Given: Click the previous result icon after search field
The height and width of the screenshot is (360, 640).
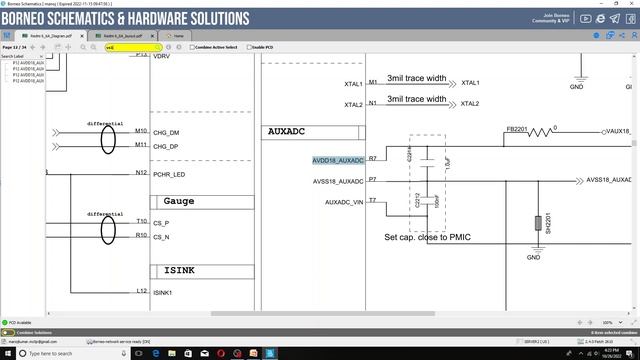Looking at the screenshot, I should pos(169,47).
